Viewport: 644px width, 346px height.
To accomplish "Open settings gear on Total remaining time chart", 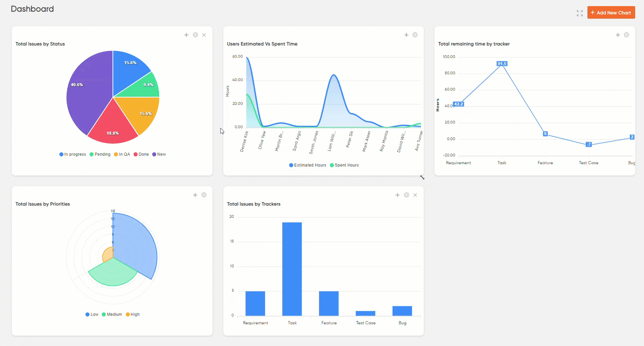I will point(626,35).
